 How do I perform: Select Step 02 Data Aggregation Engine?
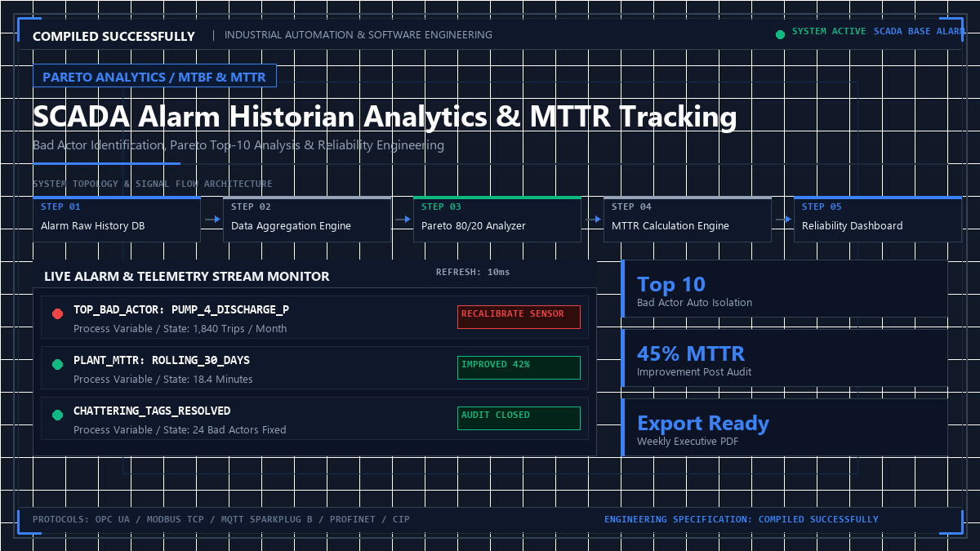pos(307,219)
